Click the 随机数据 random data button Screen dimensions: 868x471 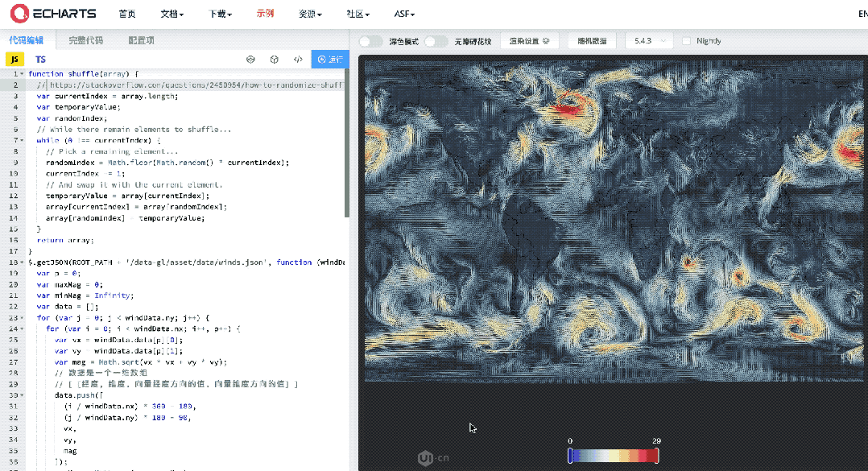pyautogui.click(x=592, y=41)
